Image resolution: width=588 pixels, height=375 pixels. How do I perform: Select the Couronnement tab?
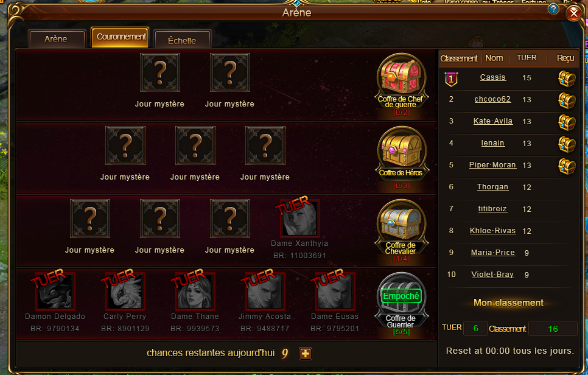click(120, 37)
